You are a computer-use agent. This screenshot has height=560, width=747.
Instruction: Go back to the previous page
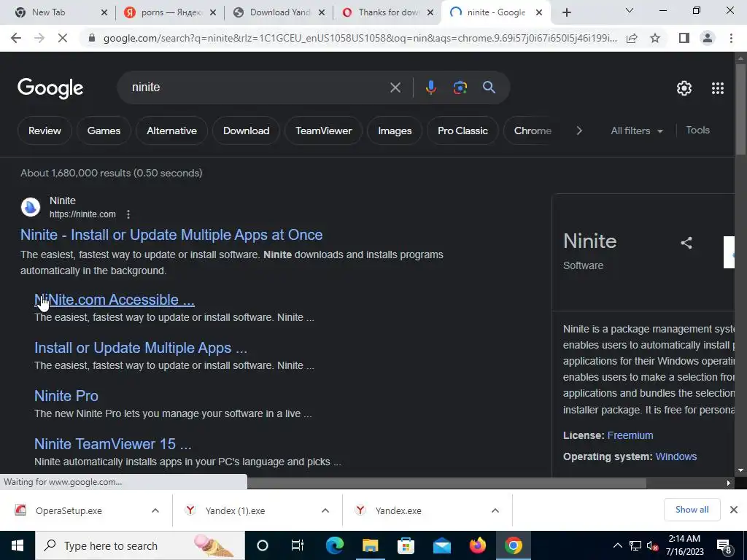(16, 38)
